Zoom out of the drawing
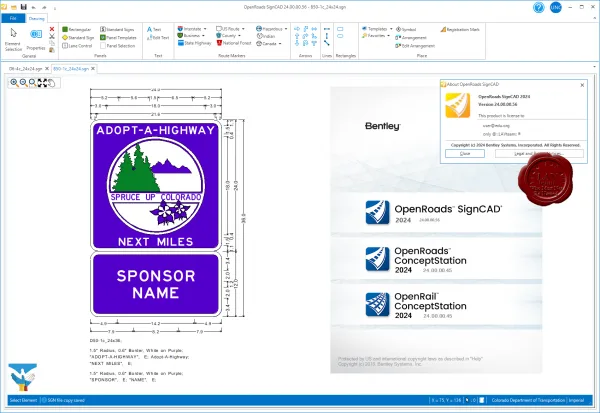600x413 pixels. [23, 83]
